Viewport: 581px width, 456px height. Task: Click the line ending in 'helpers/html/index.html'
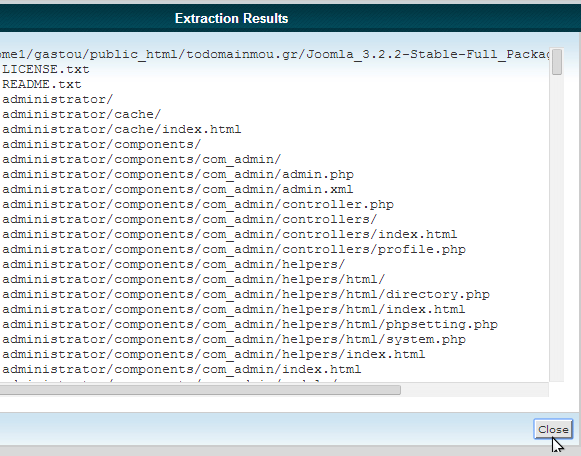(x=233, y=309)
